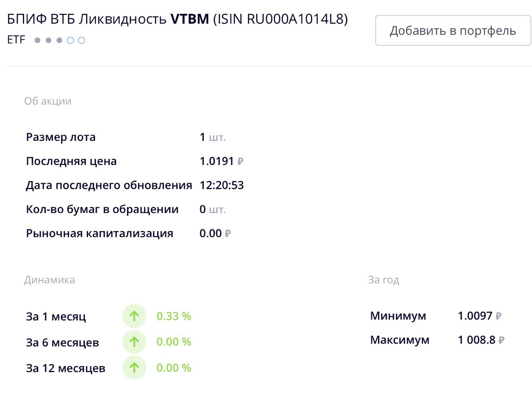
Task: Click the last price value 1.0191 ₽
Action: click(222, 161)
